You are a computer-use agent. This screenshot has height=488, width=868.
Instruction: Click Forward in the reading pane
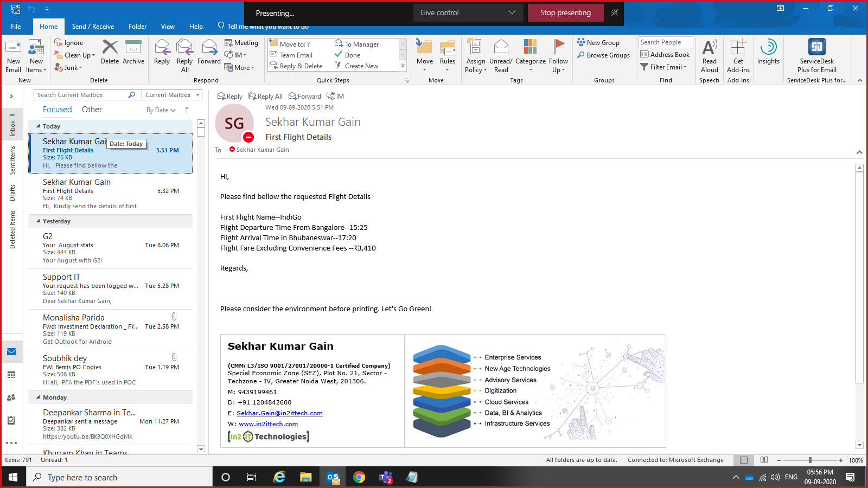[305, 97]
